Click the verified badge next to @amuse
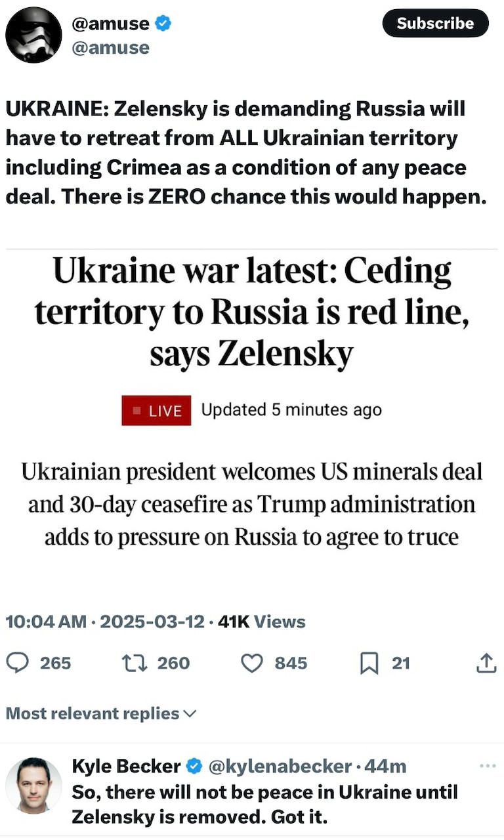Viewport: 504px width, 840px height. [163, 24]
